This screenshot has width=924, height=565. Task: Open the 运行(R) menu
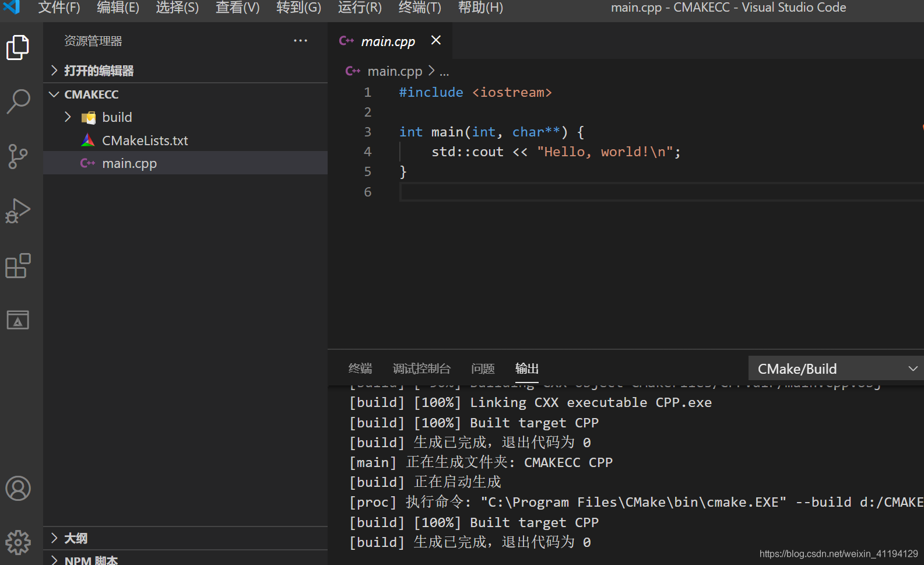(360, 8)
